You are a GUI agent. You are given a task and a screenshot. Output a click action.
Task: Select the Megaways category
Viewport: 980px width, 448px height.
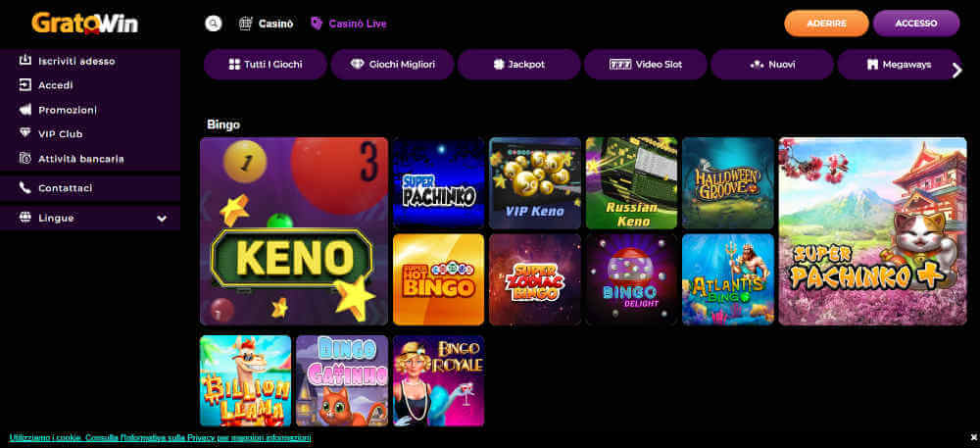pyautogui.click(x=899, y=65)
